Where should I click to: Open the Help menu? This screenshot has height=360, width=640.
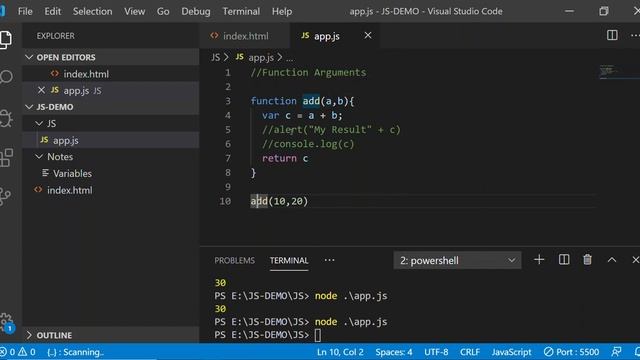point(282,11)
